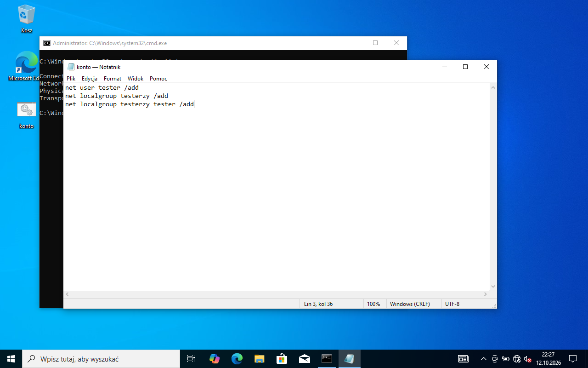Click the muted volume tray icon
588x368 pixels.
(527, 359)
